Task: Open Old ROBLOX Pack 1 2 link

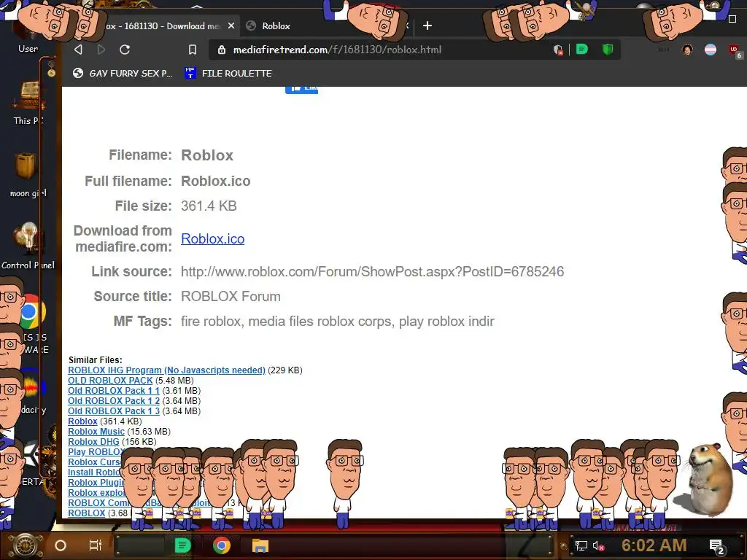Action: click(x=114, y=401)
